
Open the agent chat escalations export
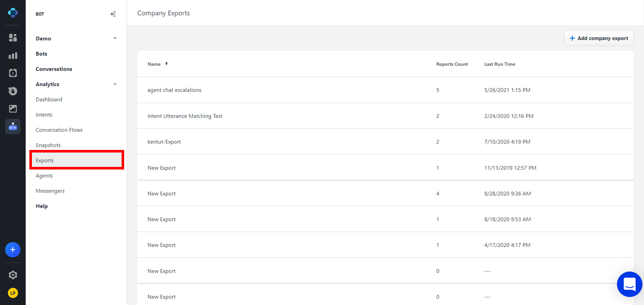(174, 90)
